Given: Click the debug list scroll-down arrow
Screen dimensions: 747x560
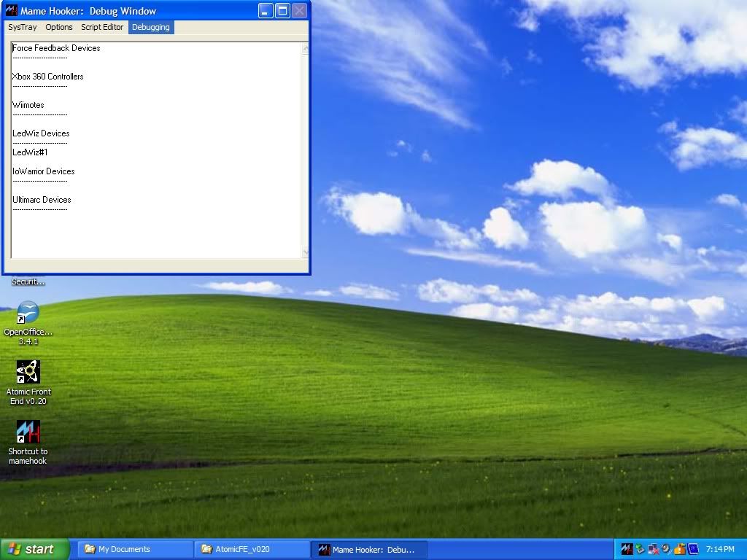Looking at the screenshot, I should (x=306, y=252).
